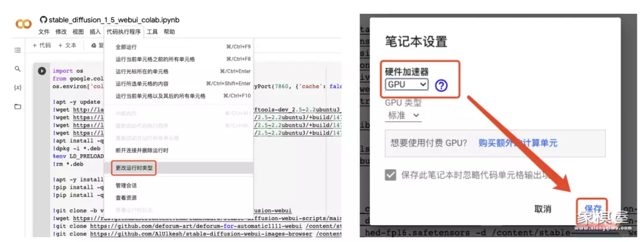The image size is (644, 242).
Task: Open the GPU 类型 标准 dropdown
Action: tap(404, 116)
